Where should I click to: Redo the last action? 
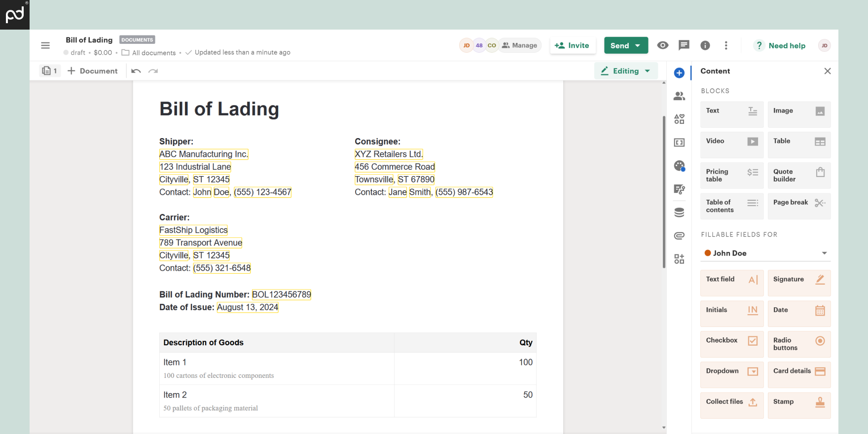pos(153,71)
